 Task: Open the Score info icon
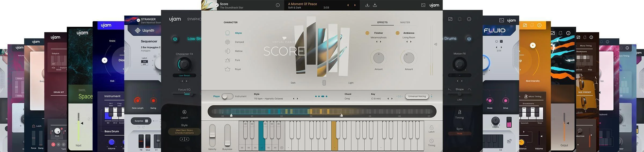coord(278,5)
